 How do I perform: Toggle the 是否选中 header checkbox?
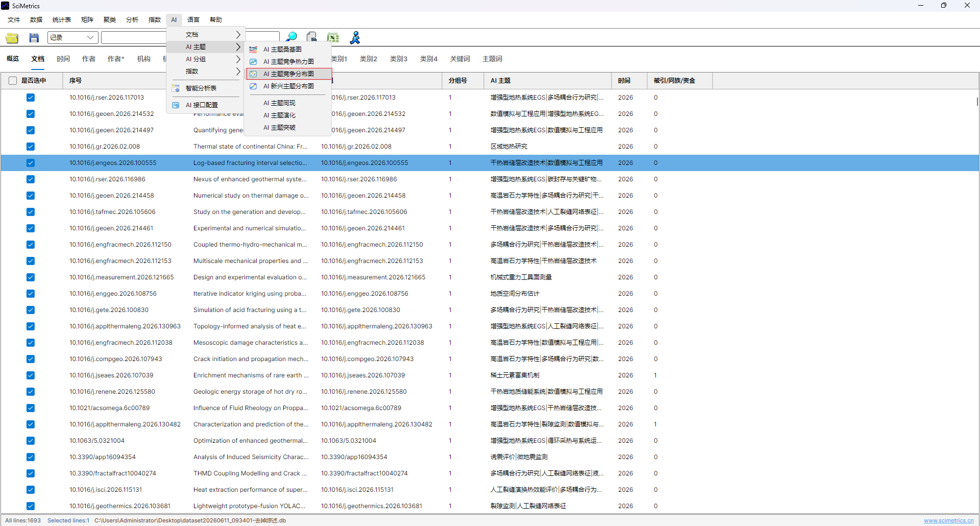click(x=13, y=81)
